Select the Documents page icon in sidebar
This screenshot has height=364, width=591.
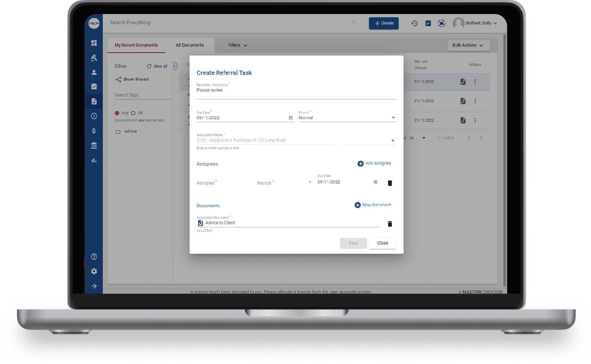[94, 101]
